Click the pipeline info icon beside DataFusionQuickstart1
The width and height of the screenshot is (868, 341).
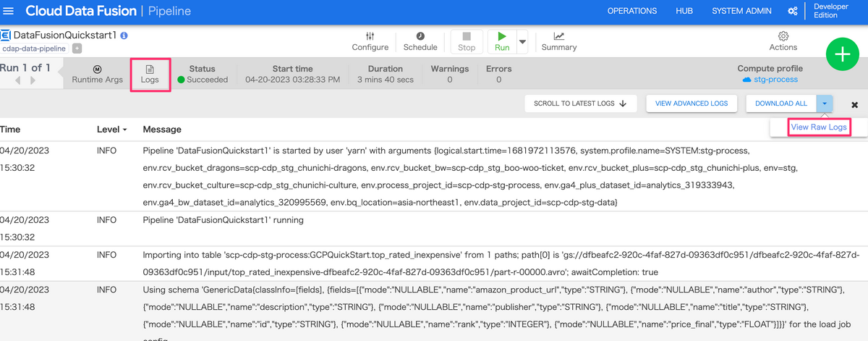coord(124,35)
